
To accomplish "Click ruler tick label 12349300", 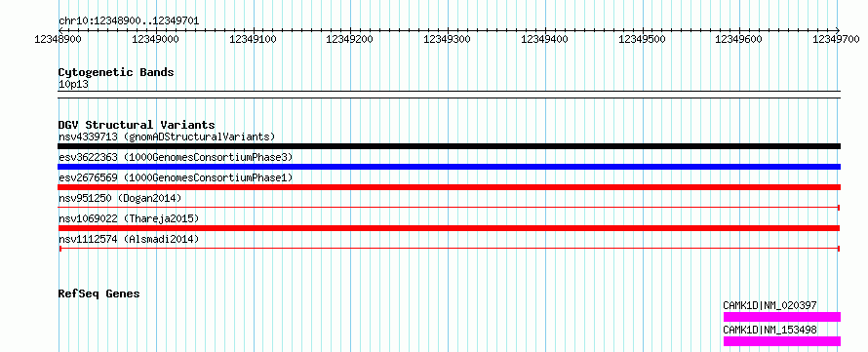I will pos(448,39).
